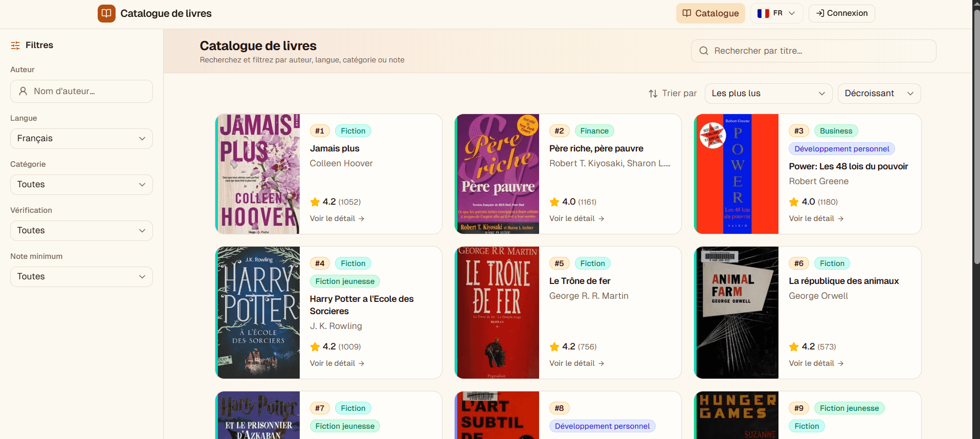Click the Connexion login button
Viewport: 980px width, 439px height.
pos(841,13)
